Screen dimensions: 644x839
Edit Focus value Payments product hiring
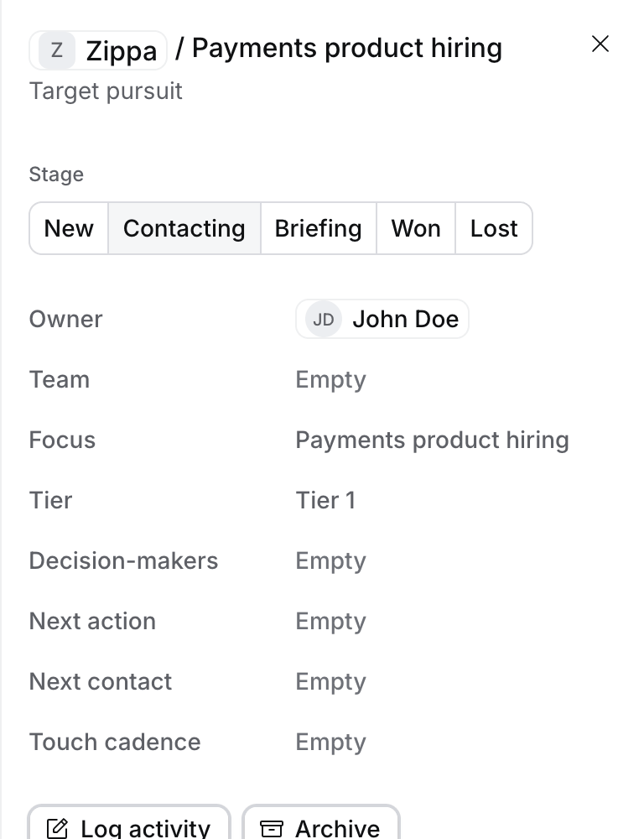point(432,440)
